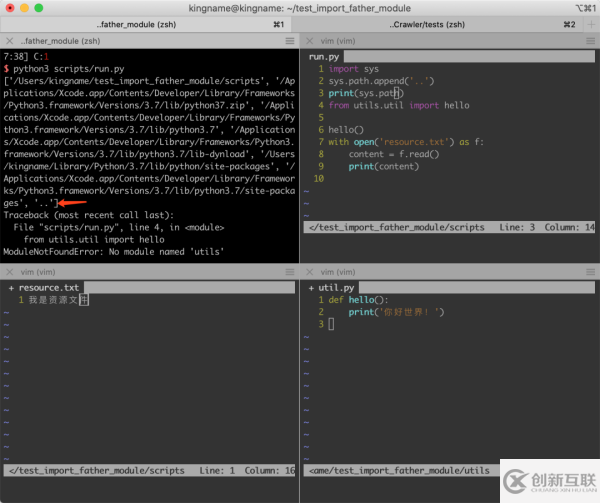
Task: Close the ..father_module (zsh) pane
Action: point(10,41)
